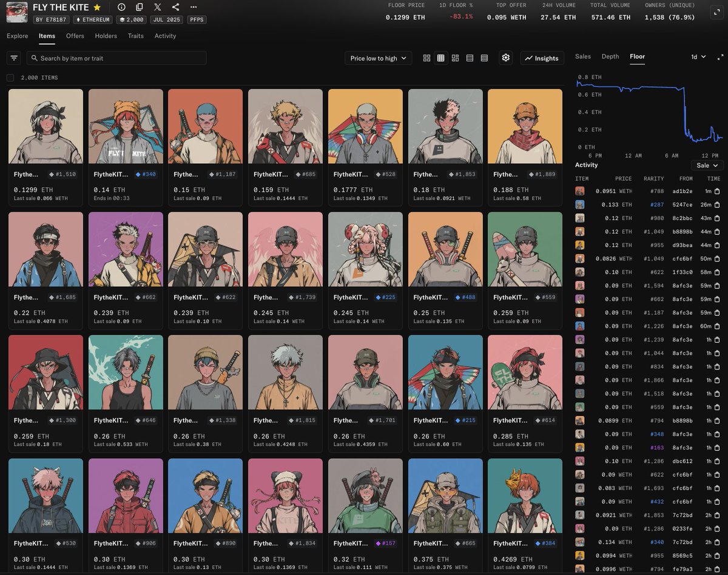Check the select-all checkbox beside 2,000 ITEMS
The height and width of the screenshot is (575, 728).
(10, 78)
